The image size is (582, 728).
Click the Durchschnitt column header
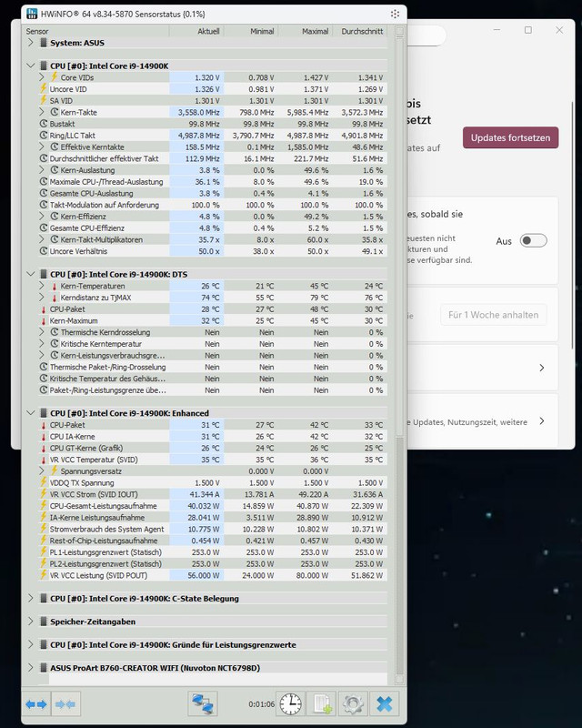click(360, 31)
